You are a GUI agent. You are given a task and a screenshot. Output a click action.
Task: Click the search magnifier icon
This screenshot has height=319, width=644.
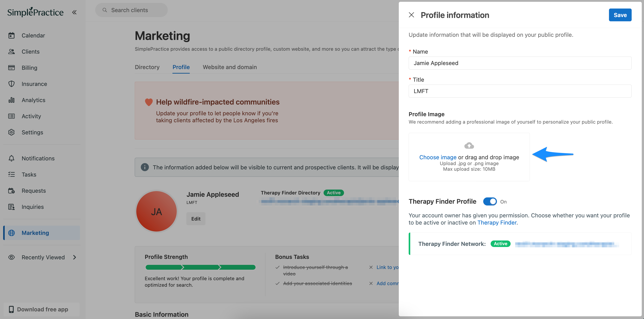click(x=105, y=10)
